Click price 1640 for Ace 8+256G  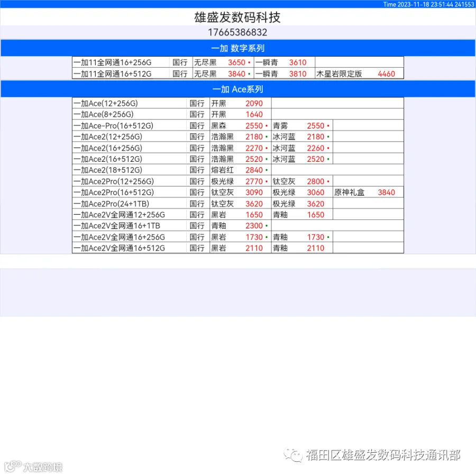254,114
